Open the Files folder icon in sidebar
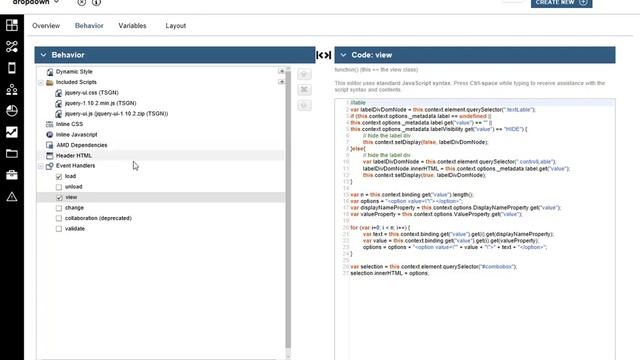 point(12,153)
